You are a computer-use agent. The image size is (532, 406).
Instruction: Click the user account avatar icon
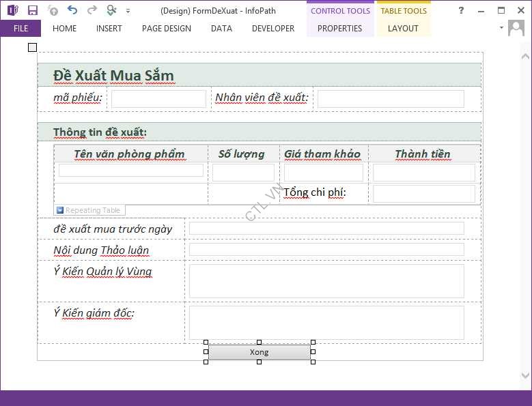pyautogui.click(x=516, y=28)
